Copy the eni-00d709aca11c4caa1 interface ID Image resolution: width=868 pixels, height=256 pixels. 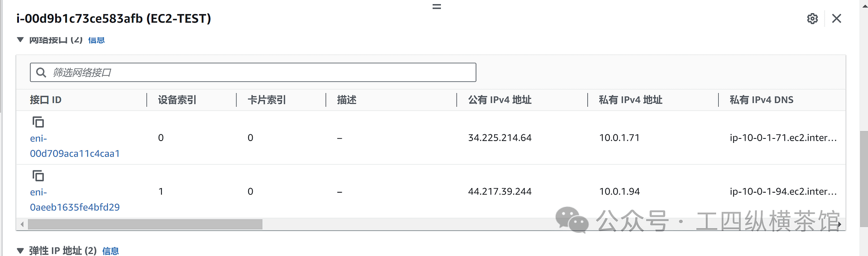[x=38, y=122]
